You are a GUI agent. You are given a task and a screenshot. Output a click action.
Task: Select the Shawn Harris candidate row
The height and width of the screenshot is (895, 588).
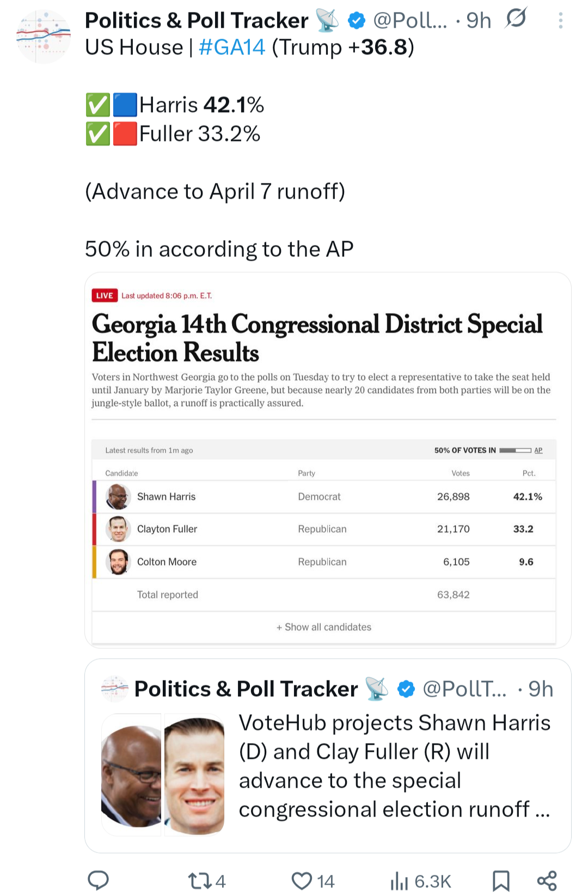pos(324,496)
